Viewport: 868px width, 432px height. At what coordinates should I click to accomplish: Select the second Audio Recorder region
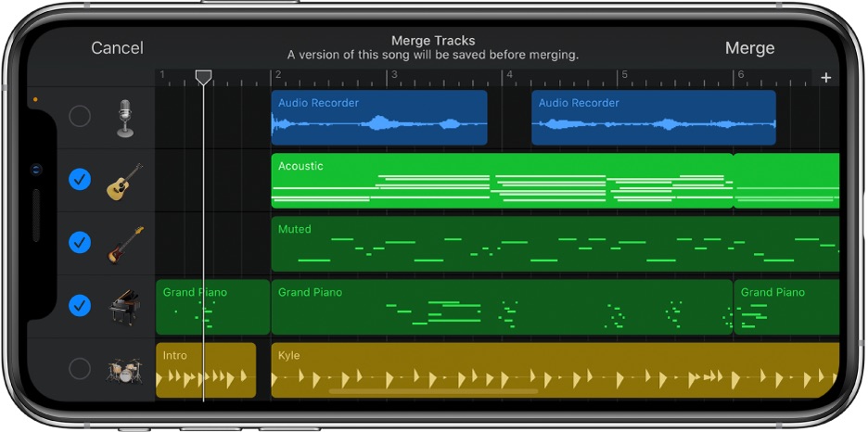pyautogui.click(x=654, y=118)
